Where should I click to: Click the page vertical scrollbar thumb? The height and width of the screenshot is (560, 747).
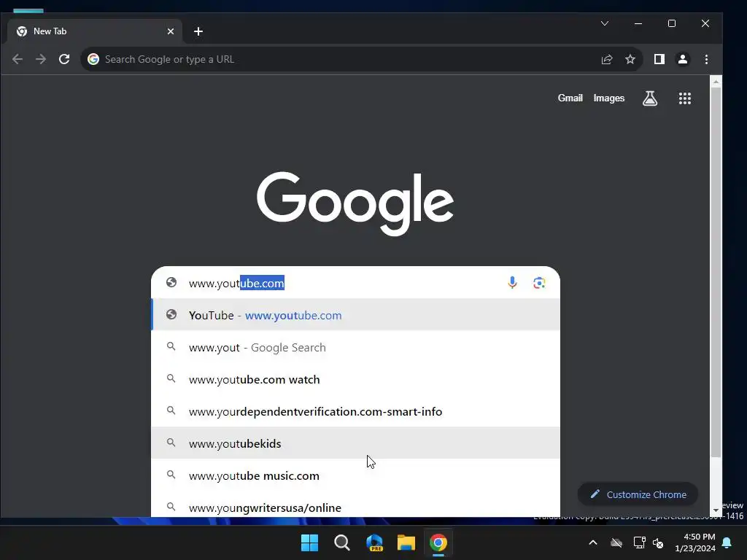point(716,273)
